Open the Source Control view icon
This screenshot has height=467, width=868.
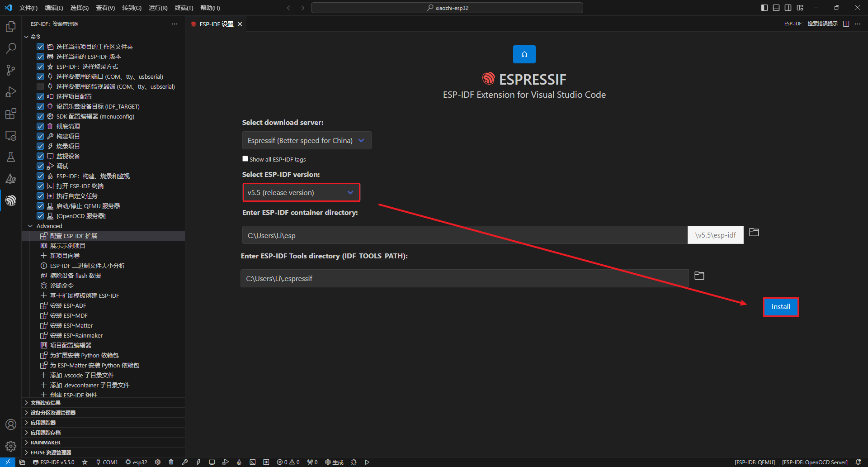11,70
